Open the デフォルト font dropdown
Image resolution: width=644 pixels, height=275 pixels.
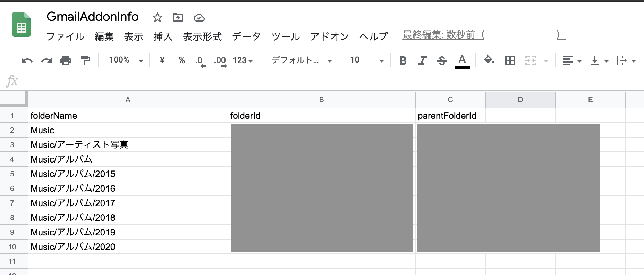[x=302, y=60]
